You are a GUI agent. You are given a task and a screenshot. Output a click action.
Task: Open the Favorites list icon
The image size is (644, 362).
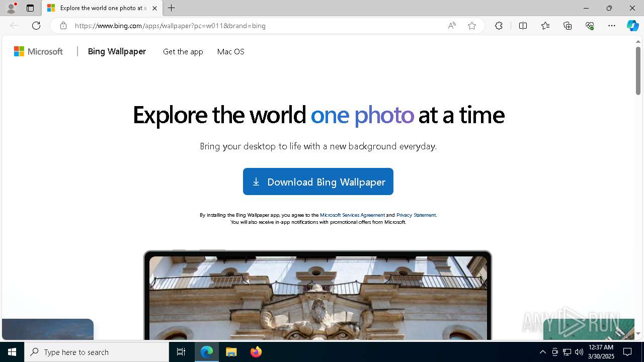[x=545, y=26]
